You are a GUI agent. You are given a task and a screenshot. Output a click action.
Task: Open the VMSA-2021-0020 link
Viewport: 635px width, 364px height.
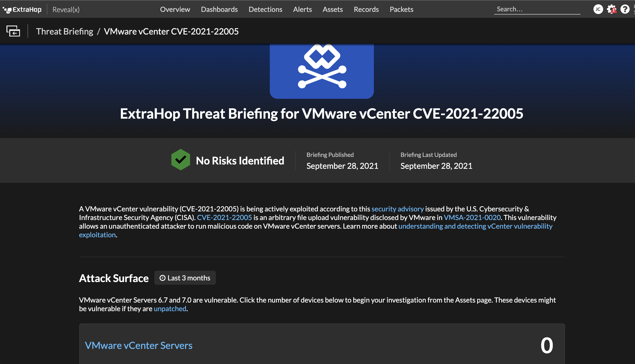[472, 218]
